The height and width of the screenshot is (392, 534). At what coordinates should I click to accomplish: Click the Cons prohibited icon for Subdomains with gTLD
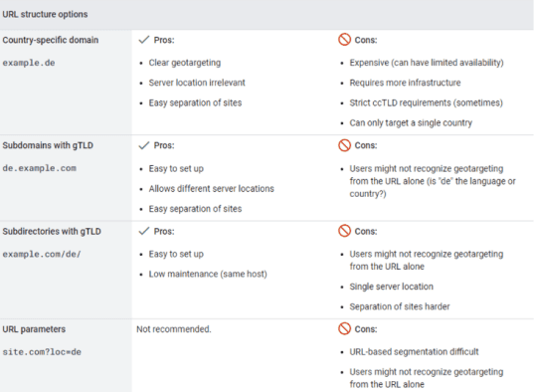(x=344, y=145)
